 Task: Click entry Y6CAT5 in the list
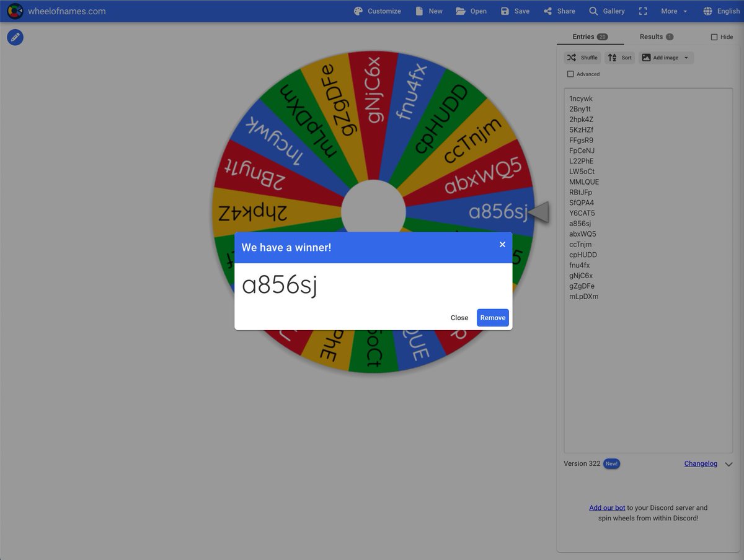(582, 213)
